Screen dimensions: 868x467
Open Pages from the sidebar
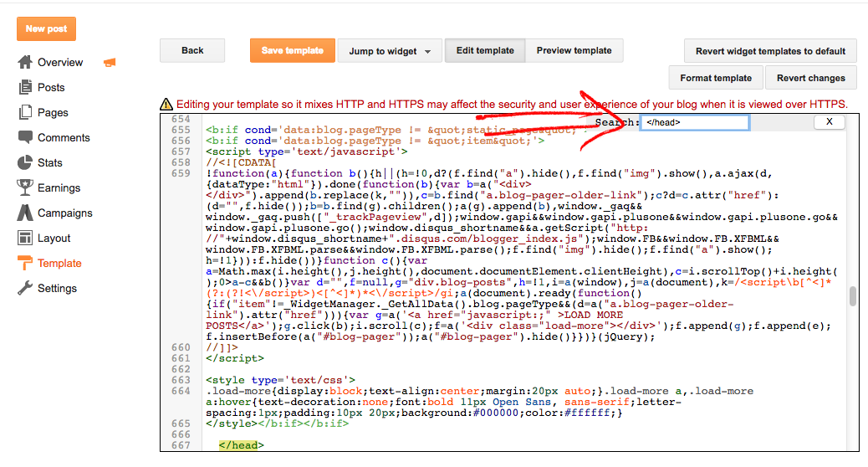[53, 112]
